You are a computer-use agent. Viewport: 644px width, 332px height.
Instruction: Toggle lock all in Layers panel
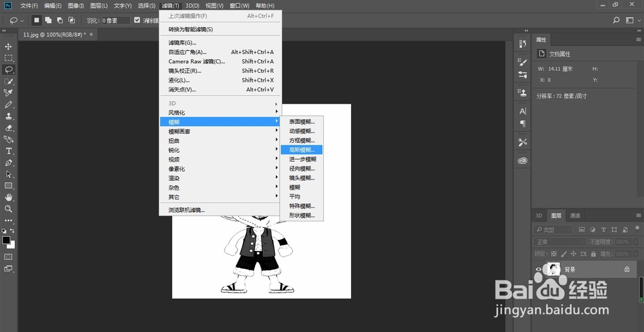592,254
